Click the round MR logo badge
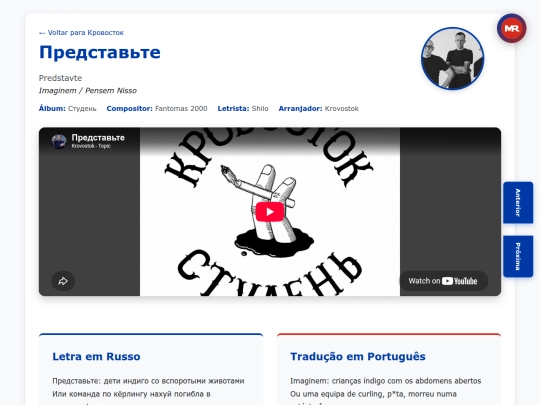The height and width of the screenshot is (405, 540). pos(511,28)
